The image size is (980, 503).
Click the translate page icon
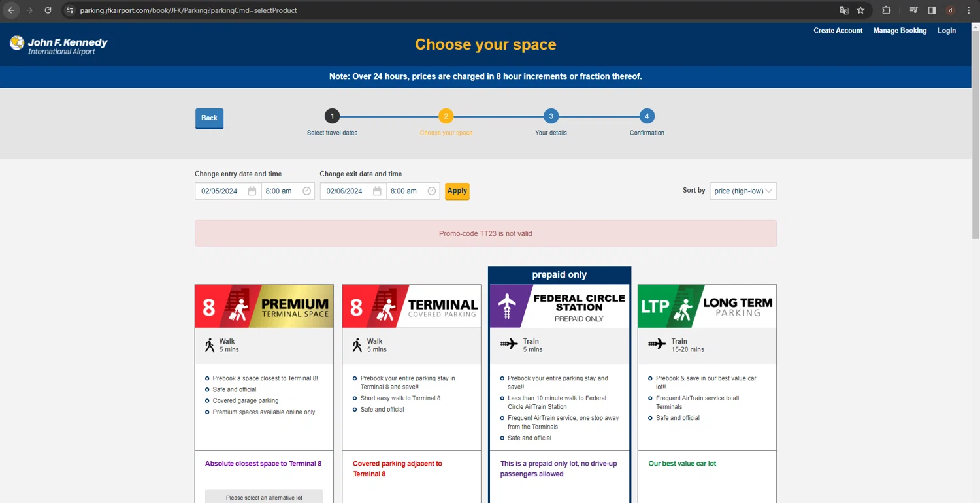(844, 10)
